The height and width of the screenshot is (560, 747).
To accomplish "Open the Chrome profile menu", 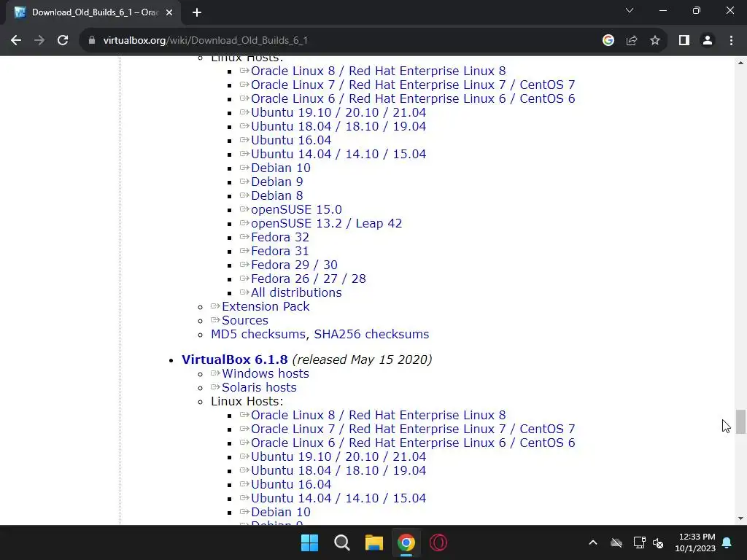I will tap(708, 41).
